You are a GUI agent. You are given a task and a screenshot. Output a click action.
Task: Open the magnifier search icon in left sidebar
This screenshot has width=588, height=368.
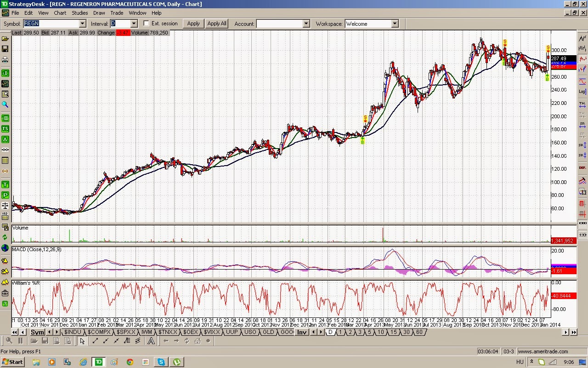pos(5,105)
